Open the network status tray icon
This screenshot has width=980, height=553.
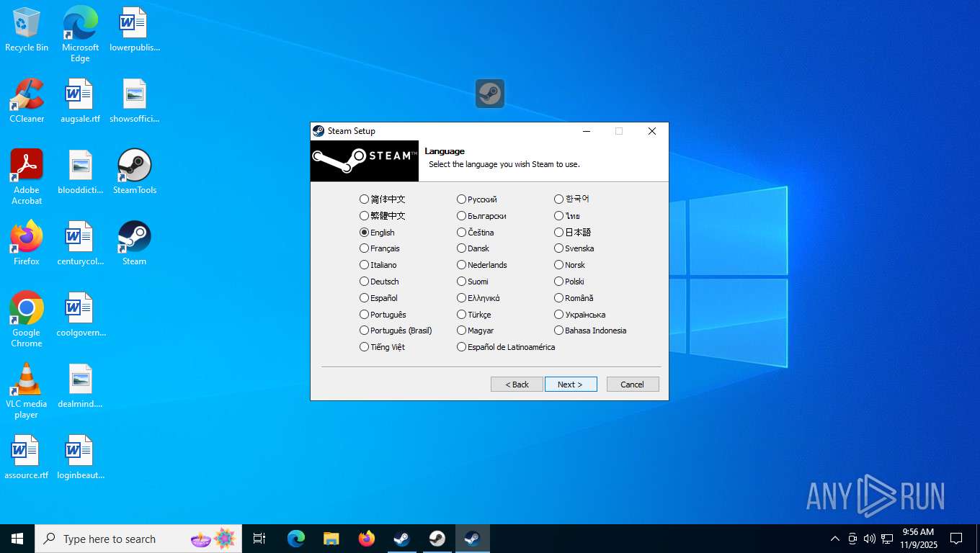coord(887,539)
